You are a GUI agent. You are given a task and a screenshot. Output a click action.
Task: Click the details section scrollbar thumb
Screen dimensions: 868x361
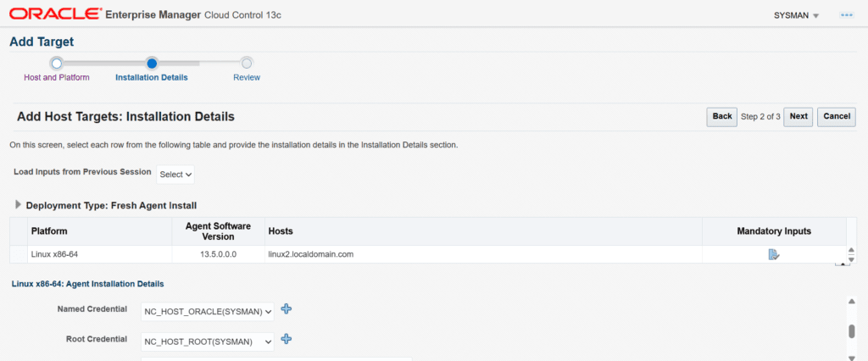851,331
